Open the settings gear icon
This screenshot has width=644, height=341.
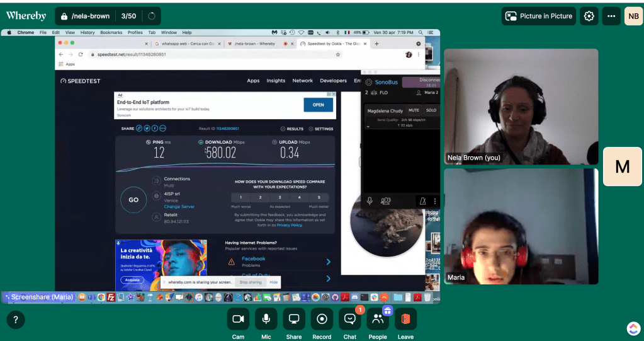(589, 16)
